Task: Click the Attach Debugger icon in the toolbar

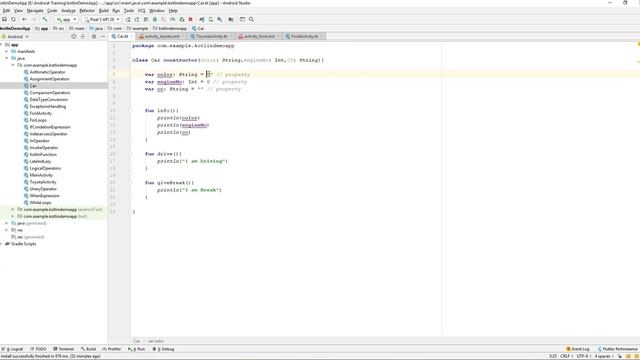Action: (x=182, y=19)
